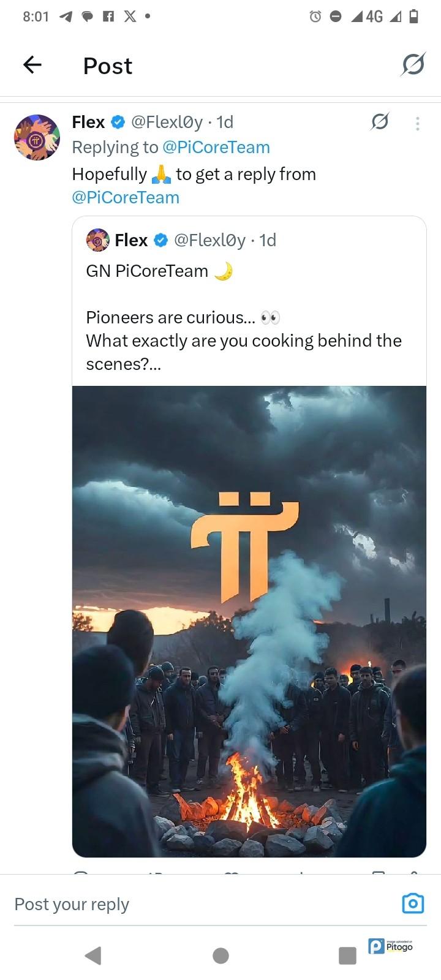Viewport: 441px width, 980px height.
Task: Open recent apps with the square button
Action: click(x=347, y=956)
